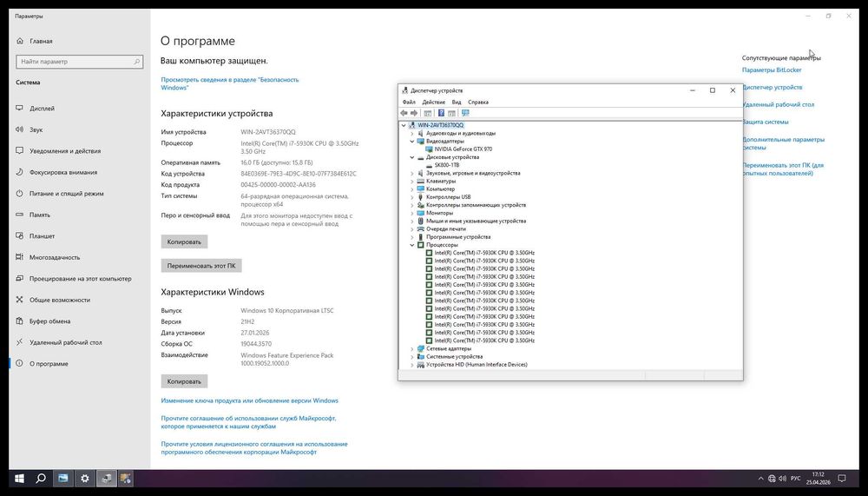Click in the Найти параметр search field

80,62
